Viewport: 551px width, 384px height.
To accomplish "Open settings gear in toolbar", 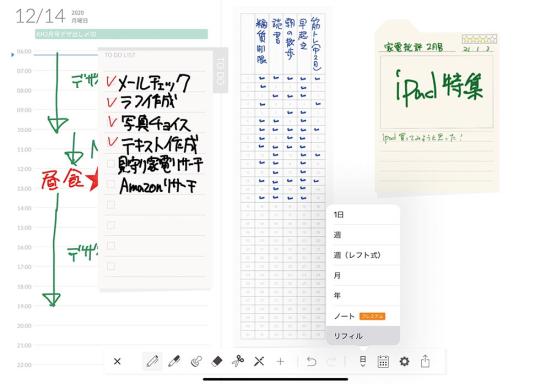I will click(404, 361).
